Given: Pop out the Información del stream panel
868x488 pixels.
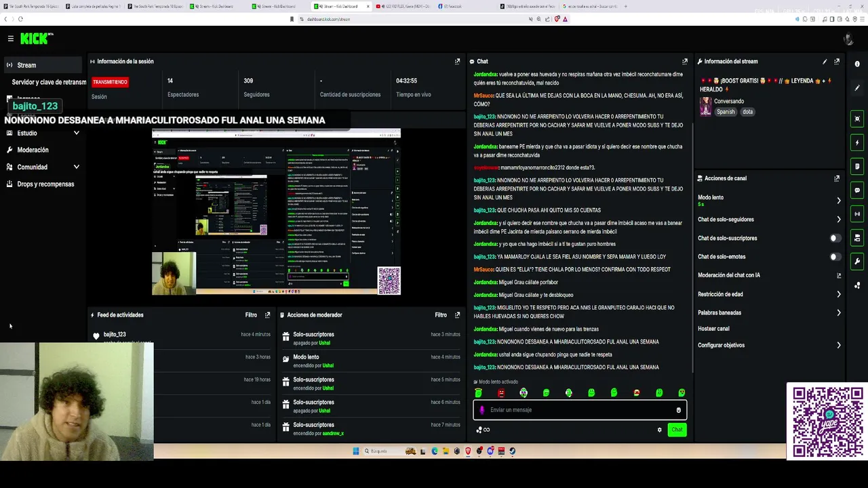Looking at the screenshot, I should click(837, 61).
